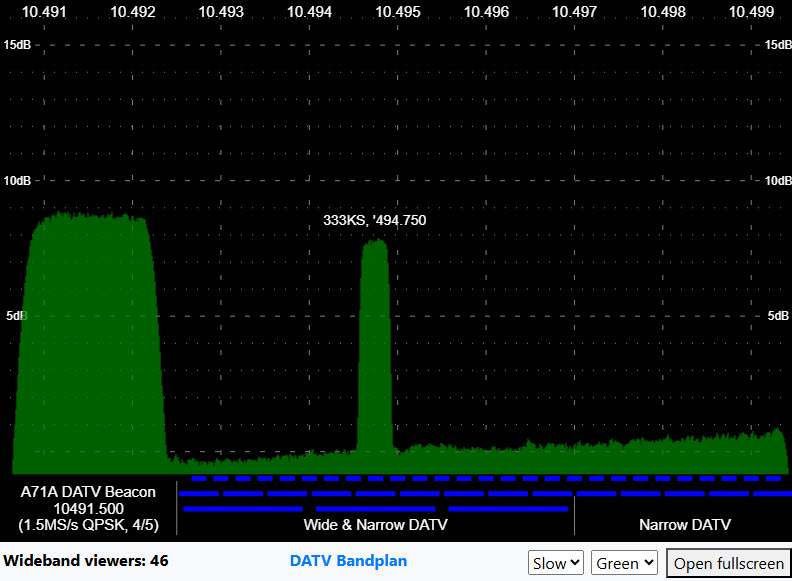Click the 10.499 frequency axis label
The width and height of the screenshot is (792, 581).
click(x=751, y=12)
